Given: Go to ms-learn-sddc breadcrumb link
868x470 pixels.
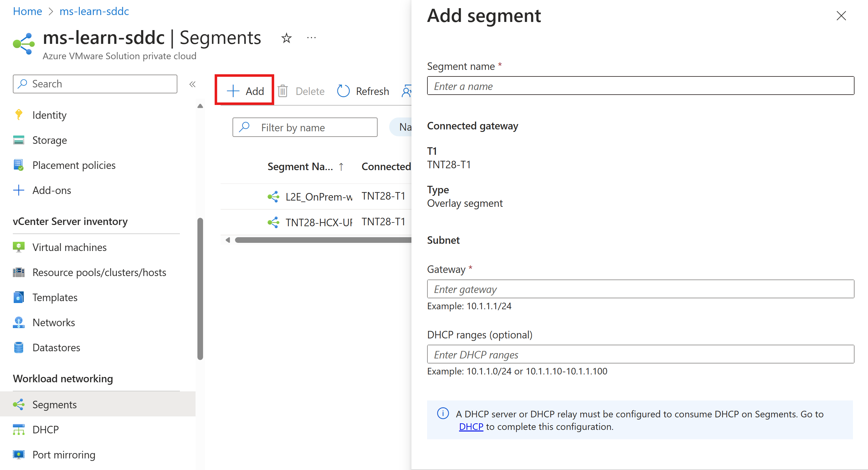Looking at the screenshot, I should pyautogui.click(x=94, y=11).
